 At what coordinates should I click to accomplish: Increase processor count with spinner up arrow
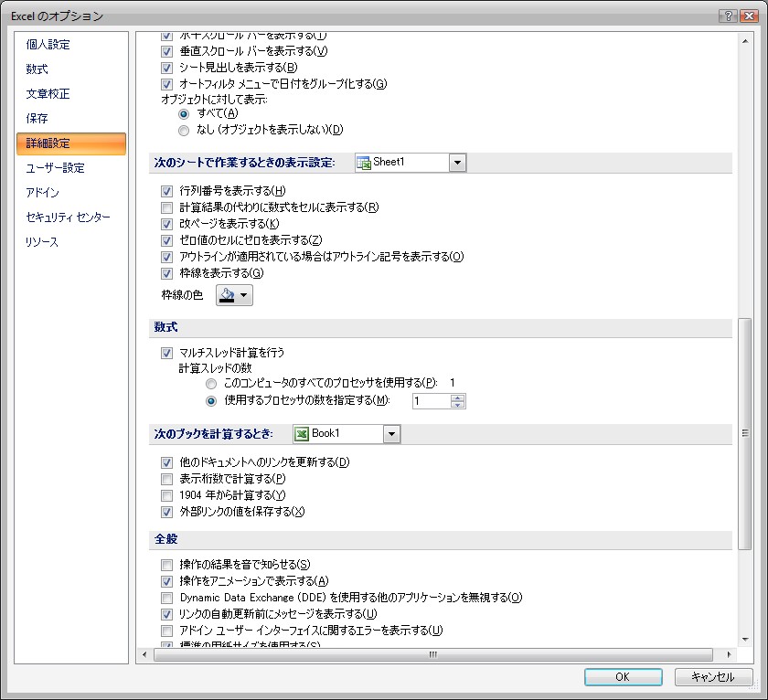tap(457, 398)
